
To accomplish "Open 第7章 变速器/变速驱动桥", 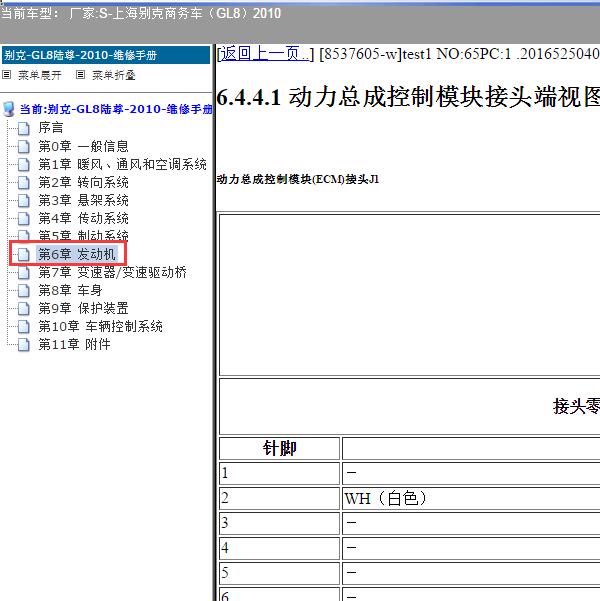I will (x=112, y=272).
